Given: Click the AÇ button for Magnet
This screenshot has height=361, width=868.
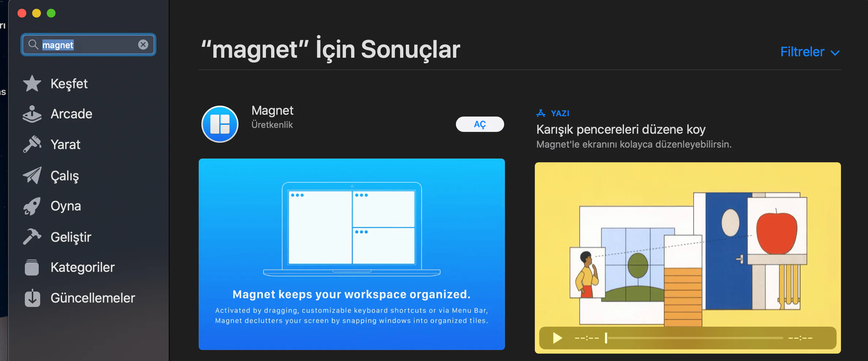Looking at the screenshot, I should (480, 124).
